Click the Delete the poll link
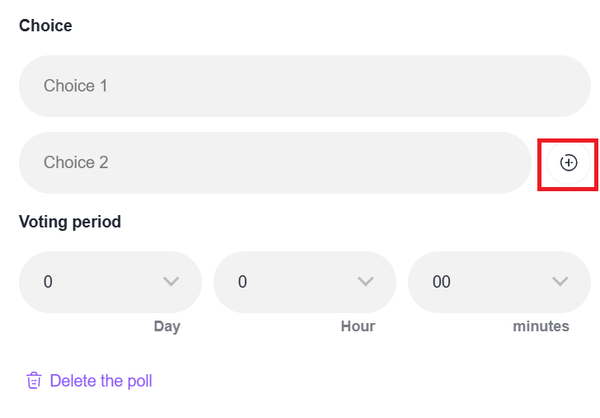 pos(100,381)
